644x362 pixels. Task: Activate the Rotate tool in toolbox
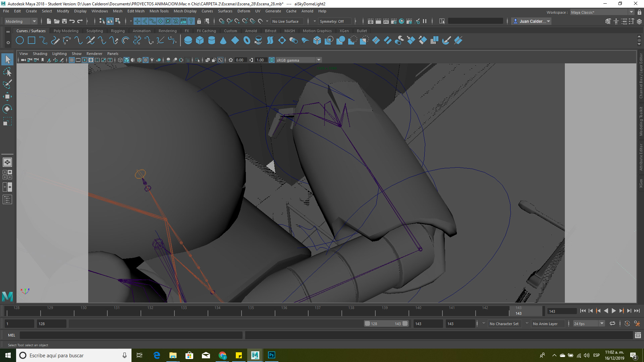click(x=7, y=109)
